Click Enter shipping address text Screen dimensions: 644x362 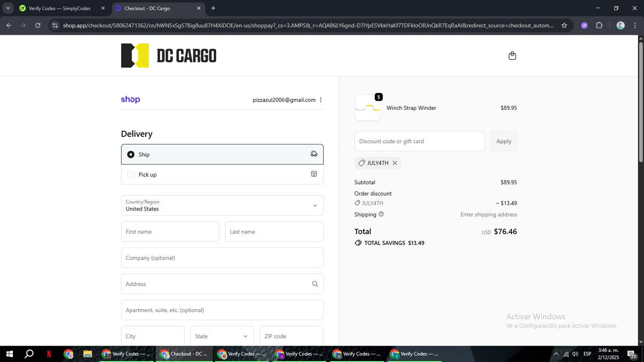489,214
